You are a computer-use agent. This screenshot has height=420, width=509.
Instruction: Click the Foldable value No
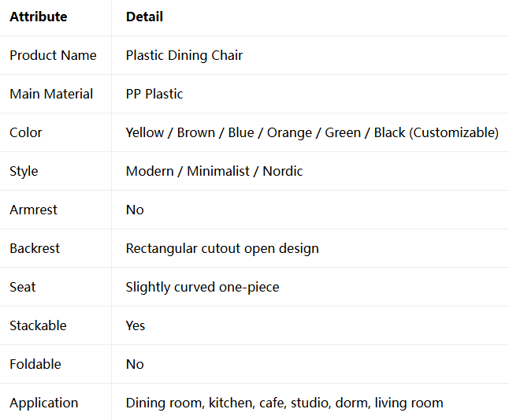(x=135, y=364)
